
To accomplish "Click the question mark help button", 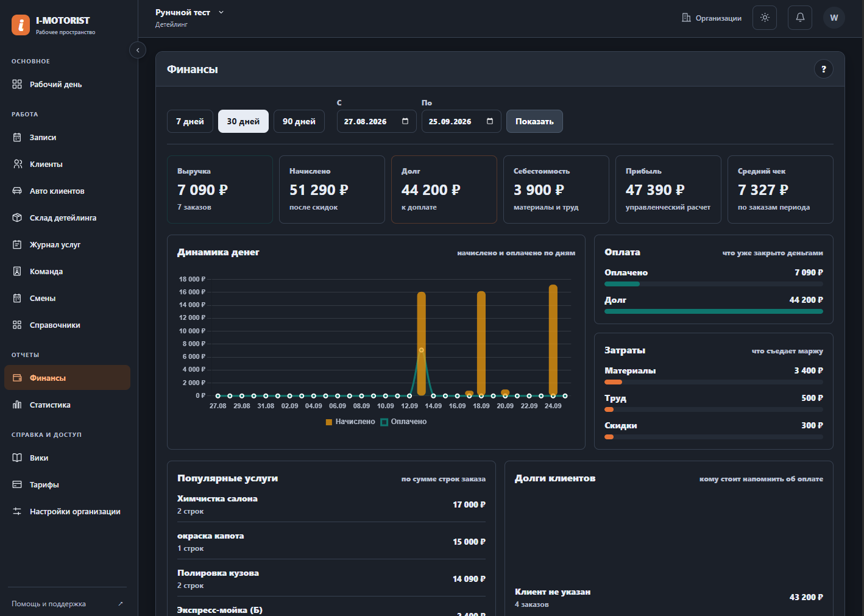I will pos(824,69).
